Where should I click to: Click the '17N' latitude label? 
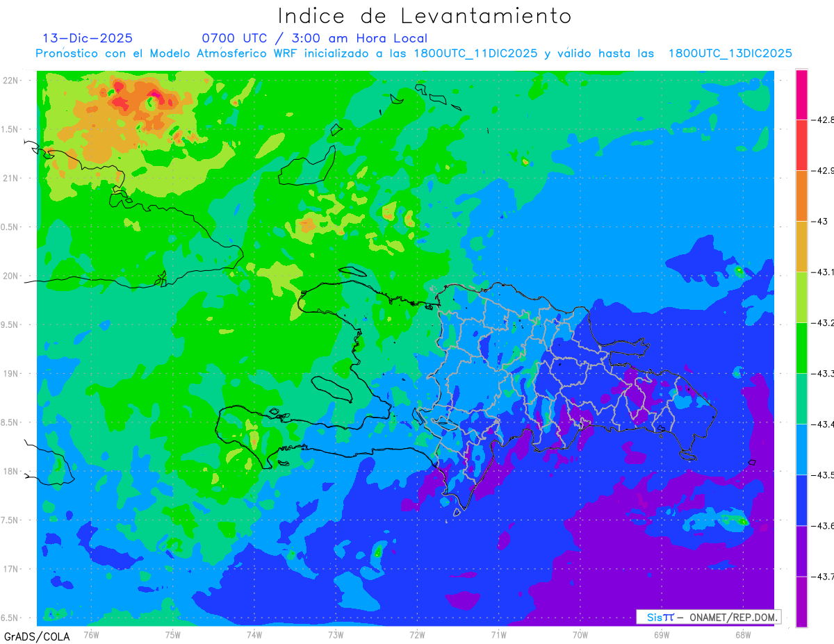pos(10,570)
